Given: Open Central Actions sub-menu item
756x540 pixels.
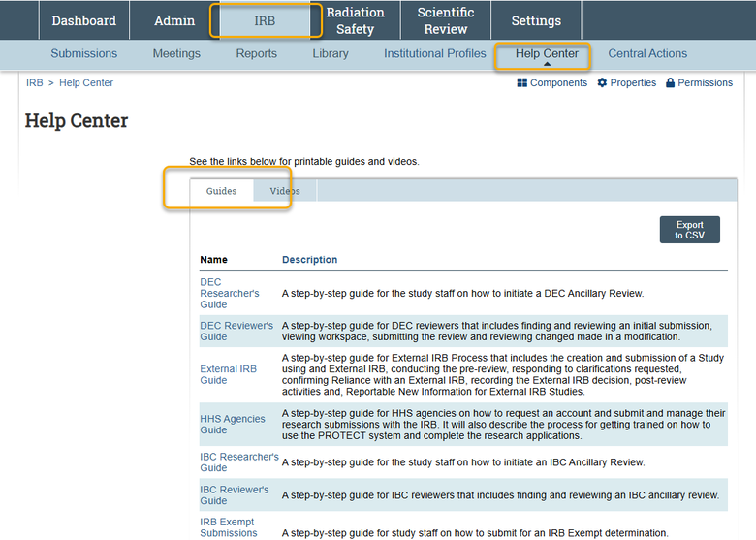Looking at the screenshot, I should 647,53.
